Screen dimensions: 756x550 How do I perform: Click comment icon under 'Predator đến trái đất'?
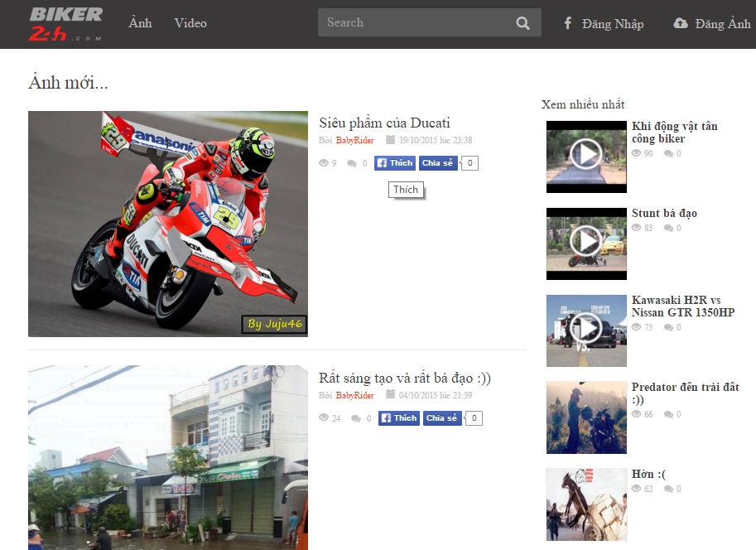(668, 414)
